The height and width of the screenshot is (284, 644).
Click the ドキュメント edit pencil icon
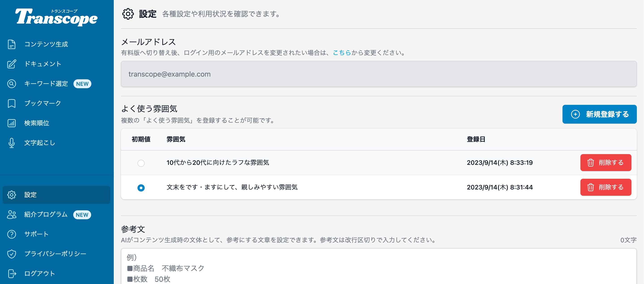pos(11,64)
